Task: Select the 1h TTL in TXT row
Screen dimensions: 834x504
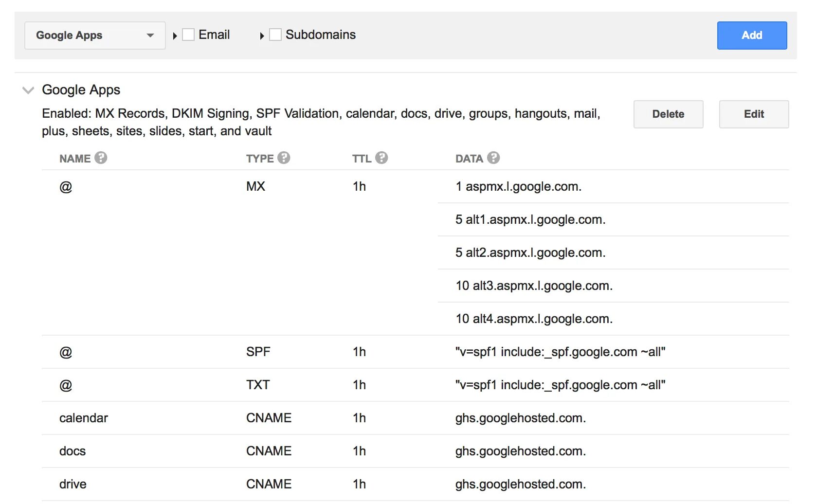Action: [359, 385]
